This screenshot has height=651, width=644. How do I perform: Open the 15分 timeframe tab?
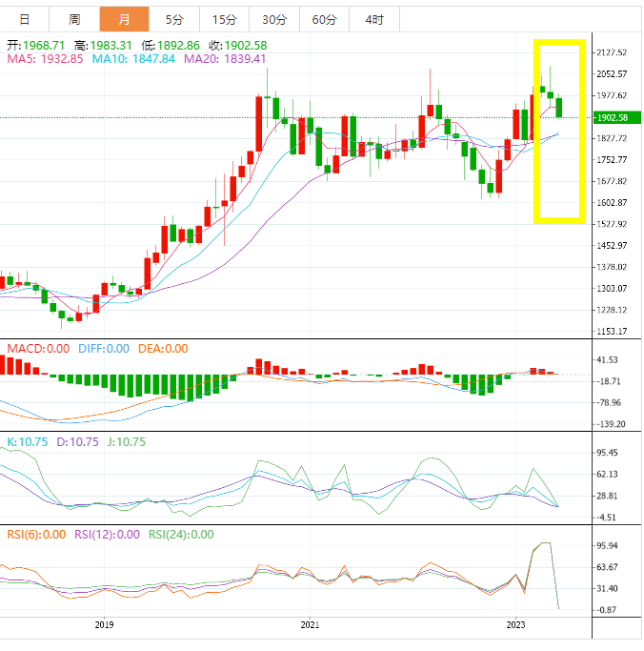pos(224,19)
